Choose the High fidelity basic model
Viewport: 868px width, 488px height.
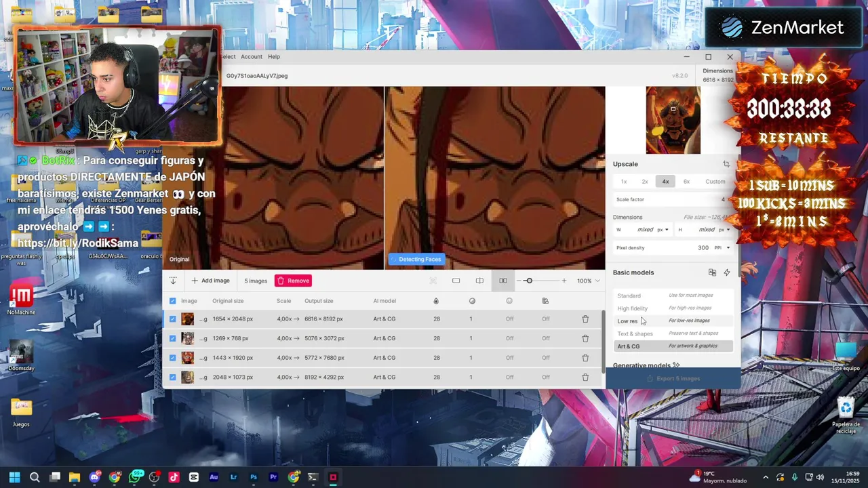[673, 308]
